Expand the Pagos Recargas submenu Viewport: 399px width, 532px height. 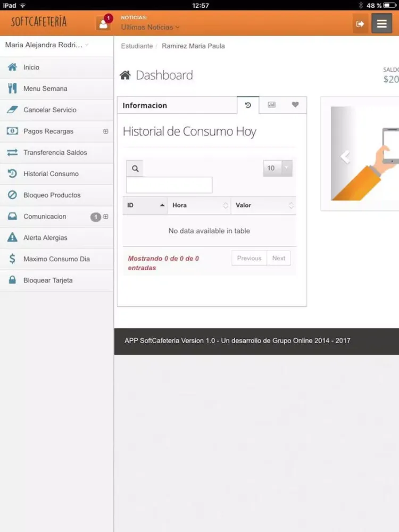[105, 131]
